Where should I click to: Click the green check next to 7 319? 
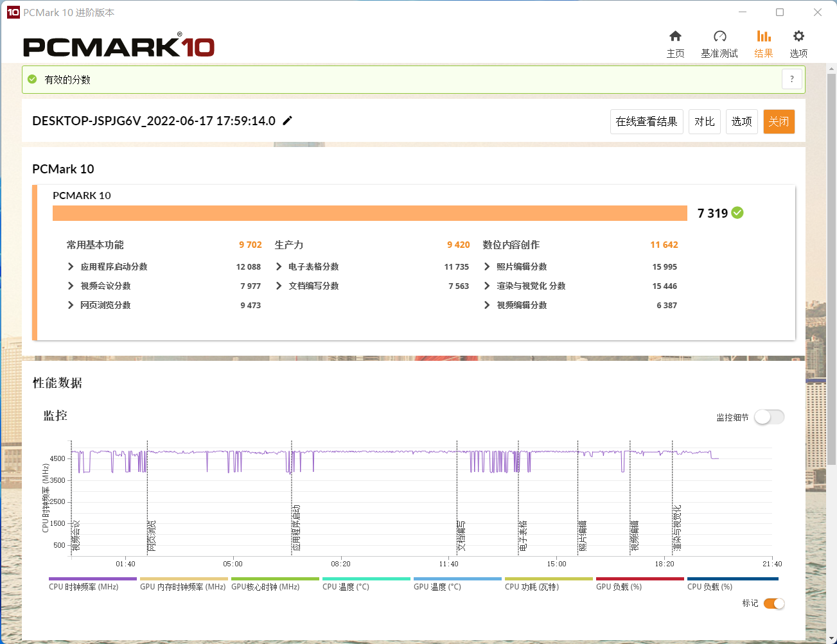(x=737, y=213)
